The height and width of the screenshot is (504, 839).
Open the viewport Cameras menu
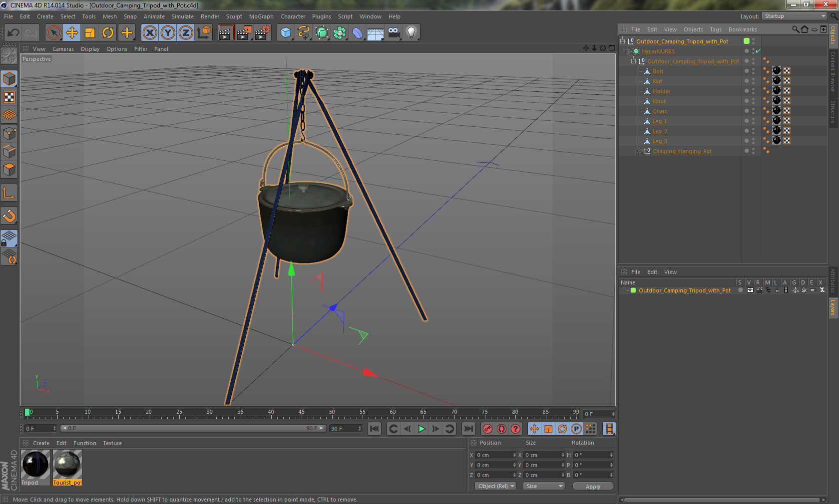[x=63, y=49]
